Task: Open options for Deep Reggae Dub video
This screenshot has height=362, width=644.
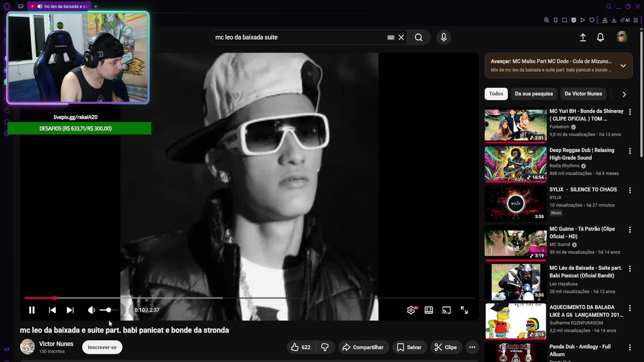Action: [629, 151]
